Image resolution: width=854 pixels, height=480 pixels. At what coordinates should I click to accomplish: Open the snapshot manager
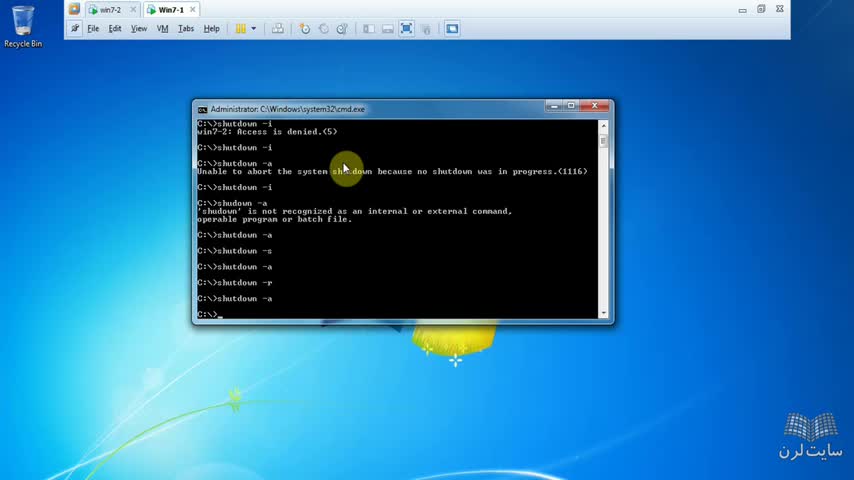(x=342, y=29)
